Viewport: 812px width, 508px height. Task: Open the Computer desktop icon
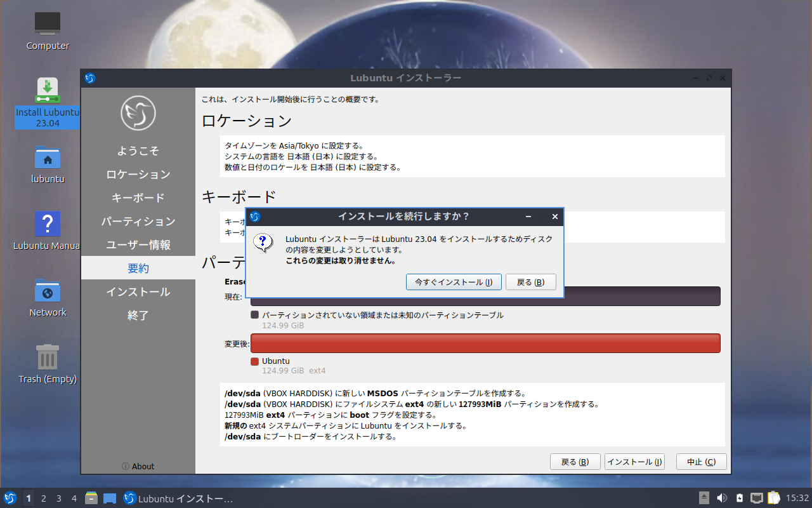(x=48, y=30)
